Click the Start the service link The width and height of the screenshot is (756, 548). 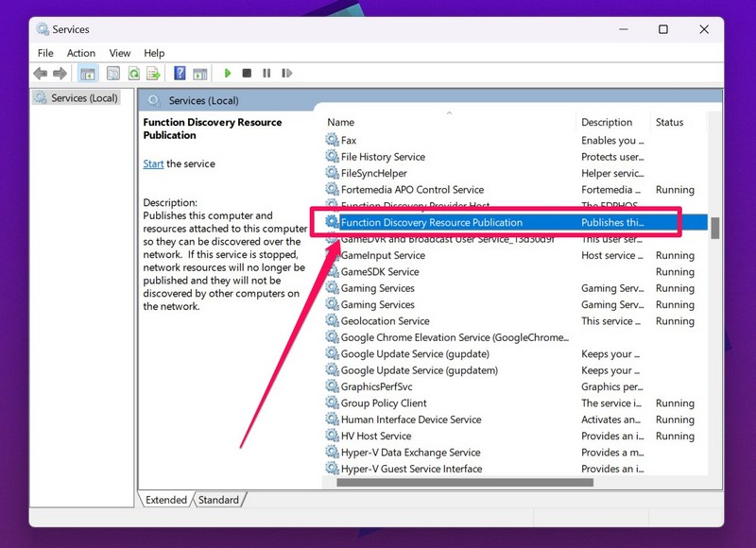(x=153, y=163)
